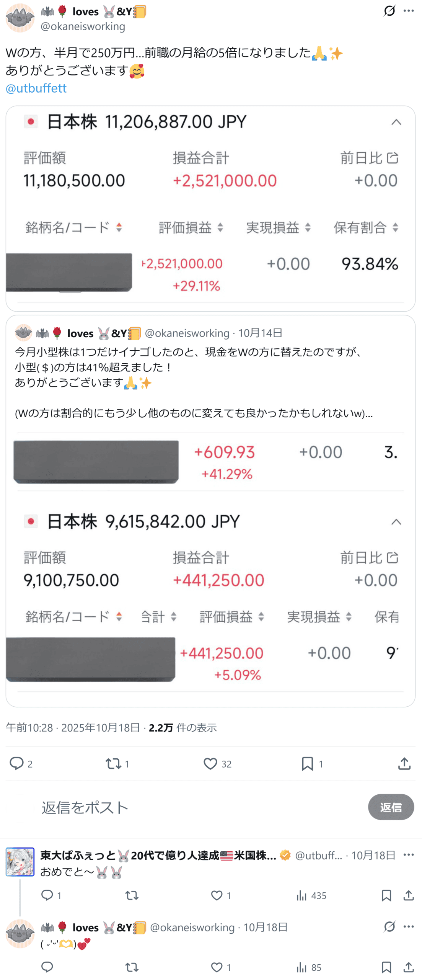This screenshot has width=422, height=980.
Task: Bookmark the main post
Action: [307, 763]
